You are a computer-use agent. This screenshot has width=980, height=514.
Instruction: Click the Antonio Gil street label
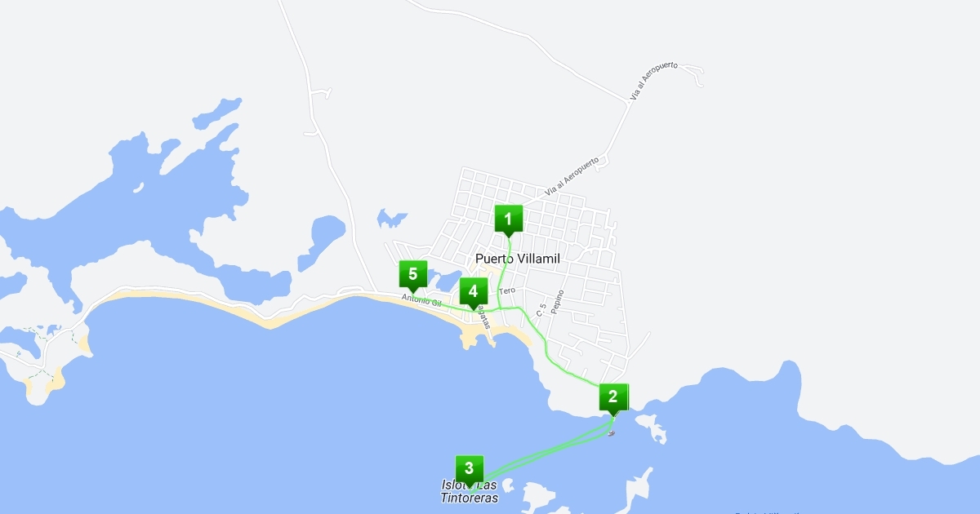click(x=421, y=301)
